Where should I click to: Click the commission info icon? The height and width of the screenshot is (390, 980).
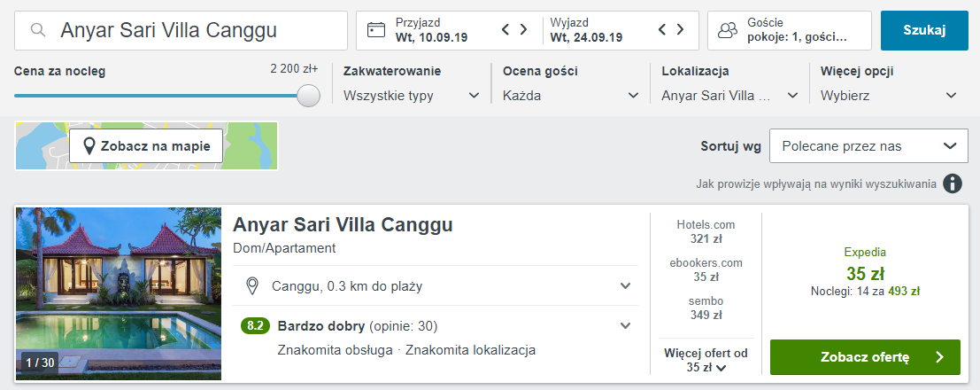tap(953, 183)
